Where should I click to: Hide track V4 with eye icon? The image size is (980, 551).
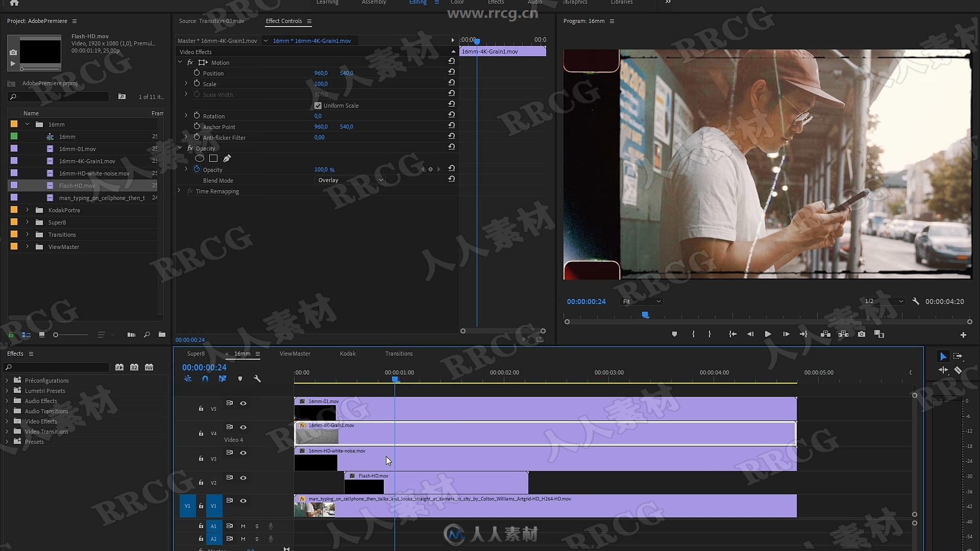tap(243, 428)
